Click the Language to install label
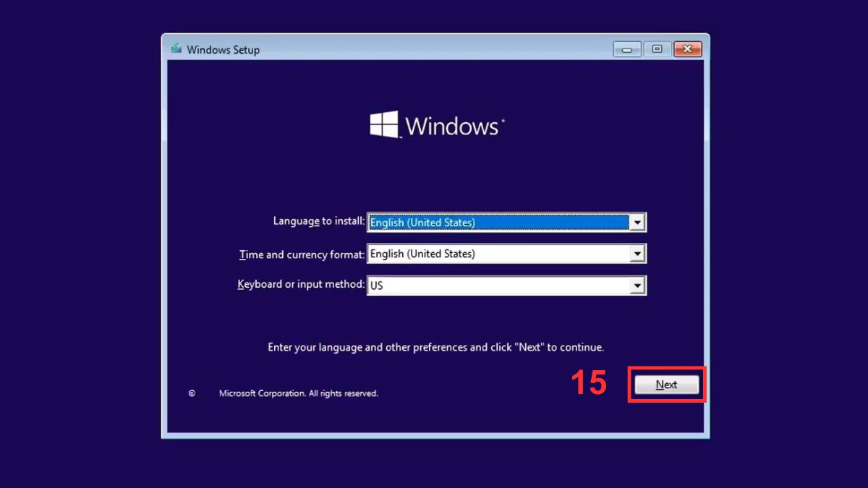868x488 pixels. click(318, 222)
